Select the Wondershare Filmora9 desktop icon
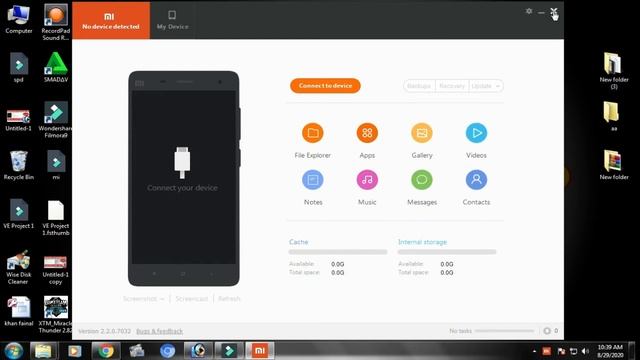Viewport: 640px width, 360px height. tap(56, 120)
